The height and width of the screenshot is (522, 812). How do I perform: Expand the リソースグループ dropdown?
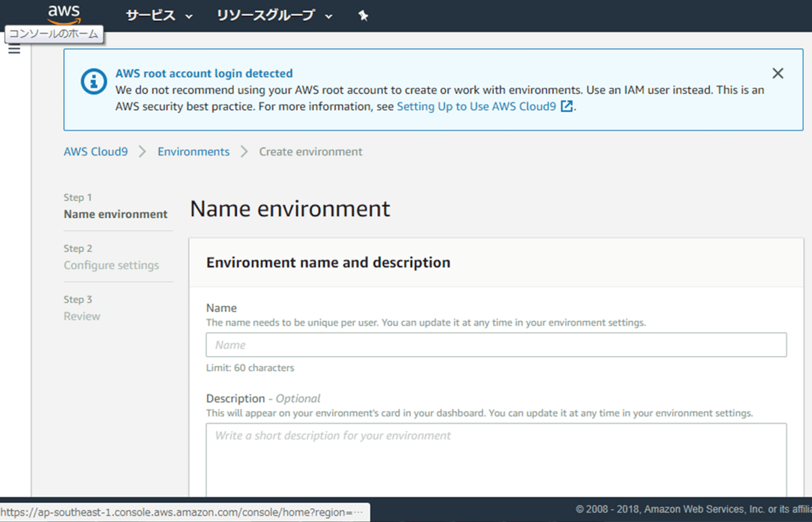[274, 15]
